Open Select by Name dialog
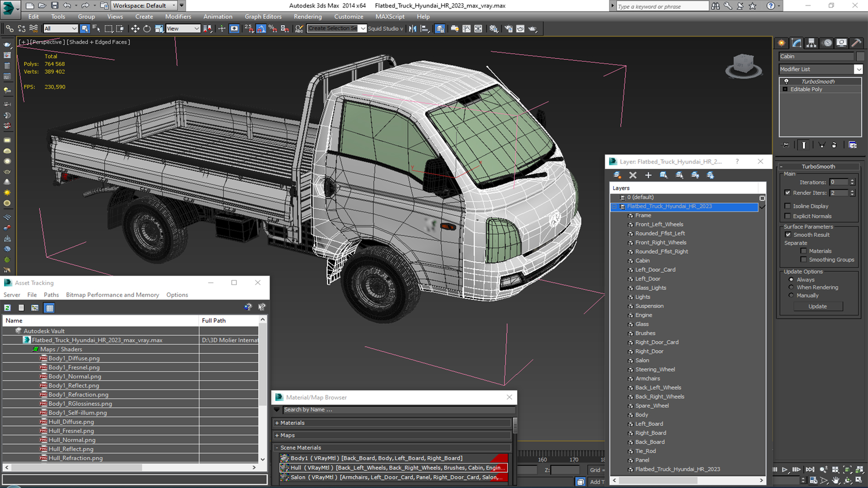 pyautogui.click(x=96, y=28)
